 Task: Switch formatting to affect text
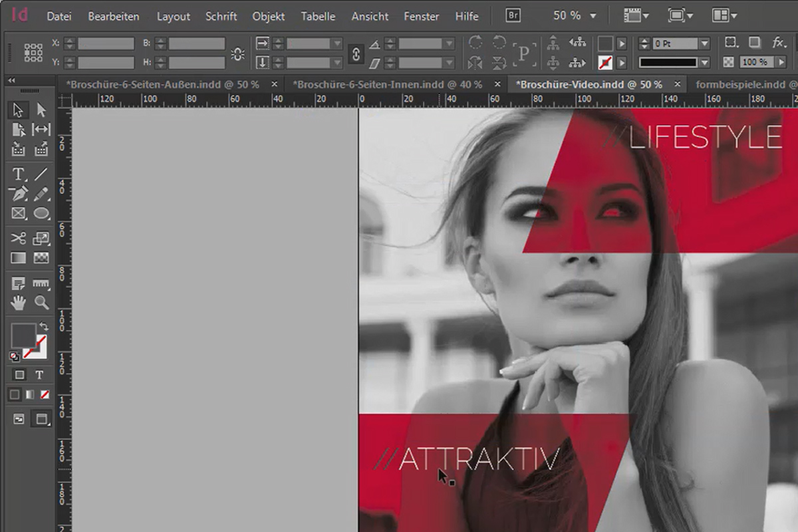pyautogui.click(x=39, y=375)
